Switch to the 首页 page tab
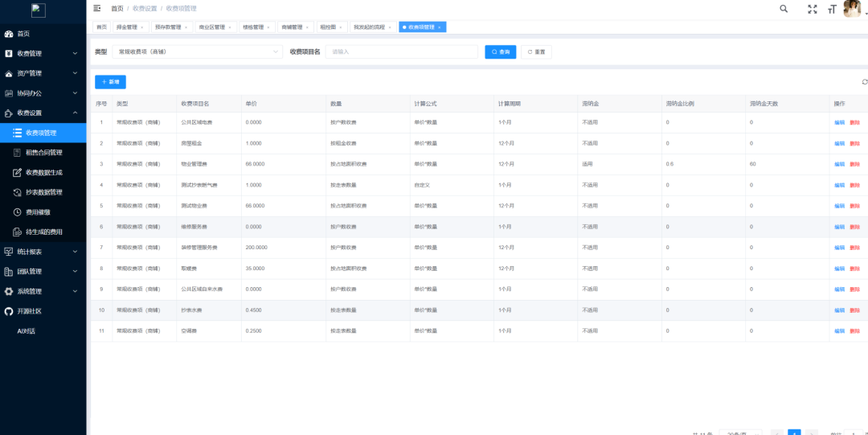The width and height of the screenshot is (868, 435). click(x=101, y=27)
